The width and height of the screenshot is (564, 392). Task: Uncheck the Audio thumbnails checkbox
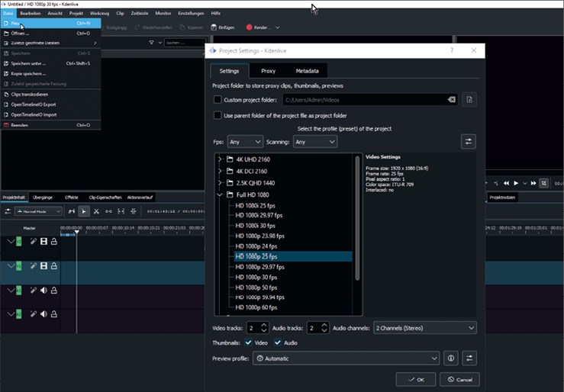coord(279,342)
